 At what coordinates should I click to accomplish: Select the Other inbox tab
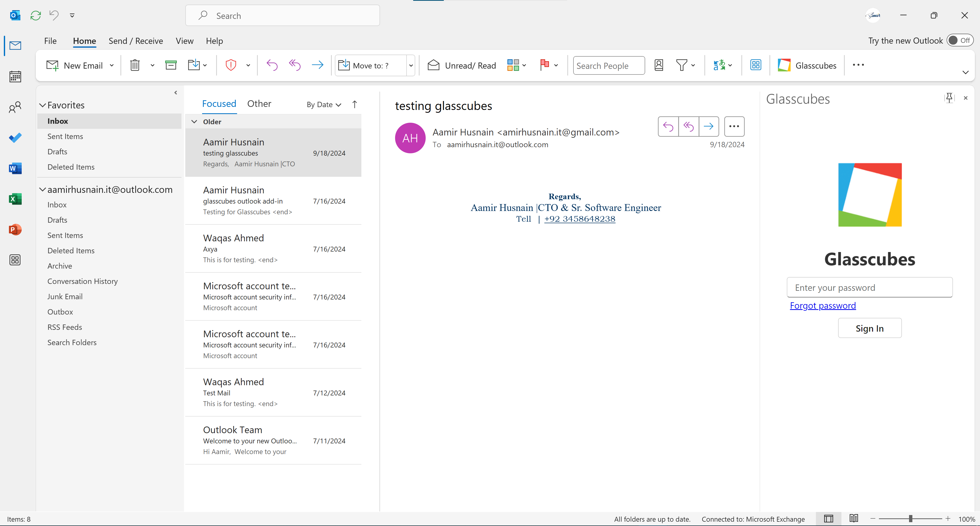point(259,103)
